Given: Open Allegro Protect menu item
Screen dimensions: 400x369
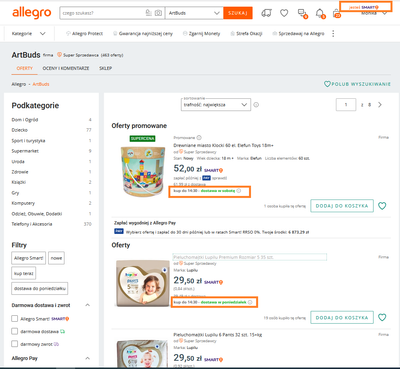Looking at the screenshot, I should pos(84,33).
